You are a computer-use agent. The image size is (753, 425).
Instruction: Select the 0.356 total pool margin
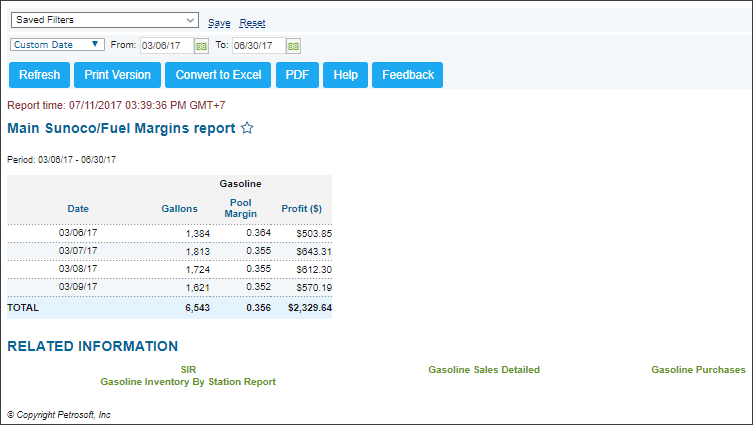[x=259, y=308]
